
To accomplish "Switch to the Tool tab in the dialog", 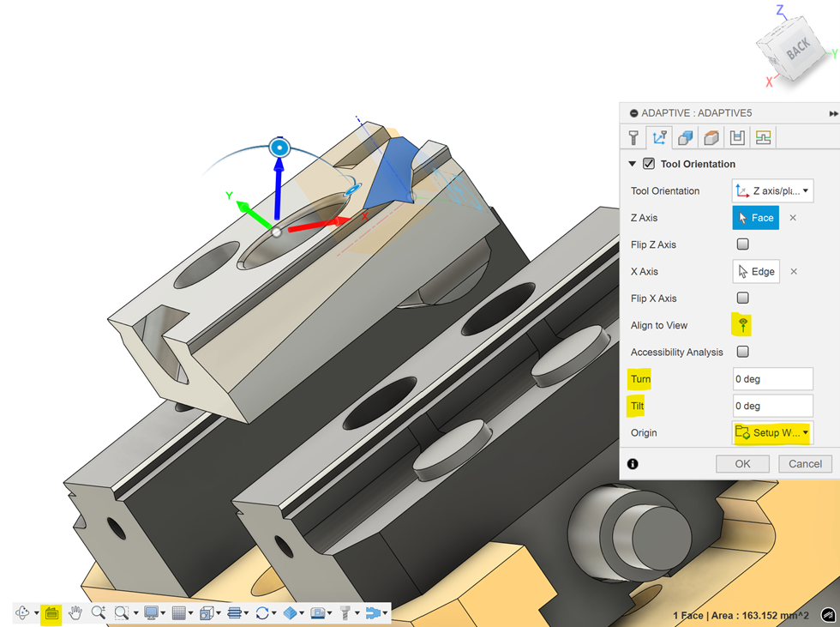I will point(633,137).
